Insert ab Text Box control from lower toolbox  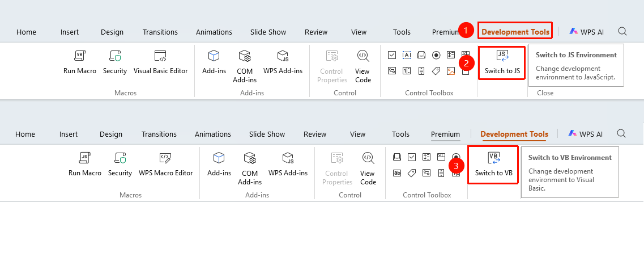[397, 173]
